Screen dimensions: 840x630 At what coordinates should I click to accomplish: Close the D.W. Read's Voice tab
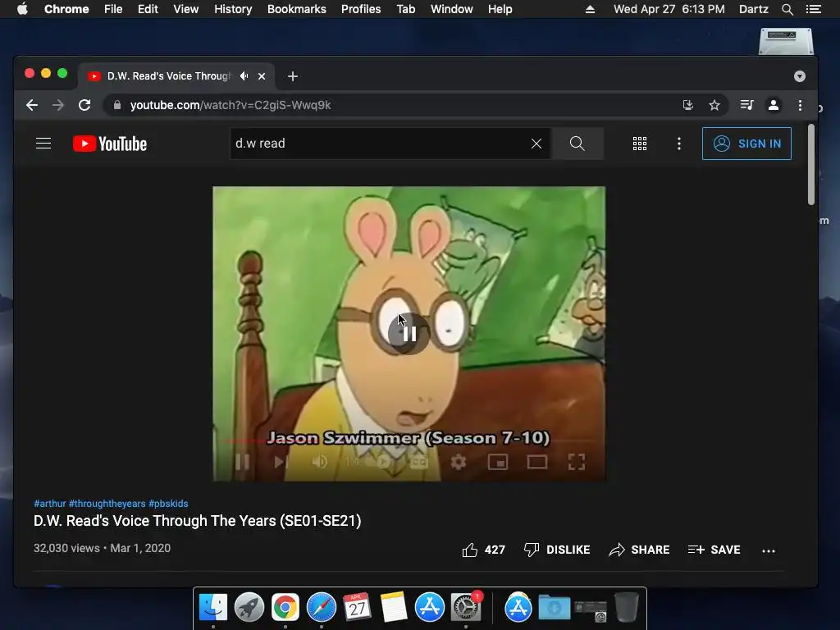coord(262,76)
